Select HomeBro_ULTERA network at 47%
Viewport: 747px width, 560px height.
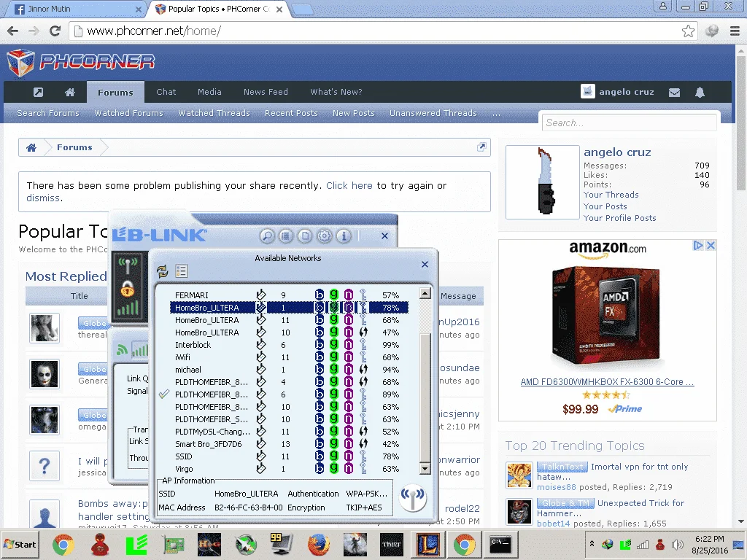click(x=289, y=332)
